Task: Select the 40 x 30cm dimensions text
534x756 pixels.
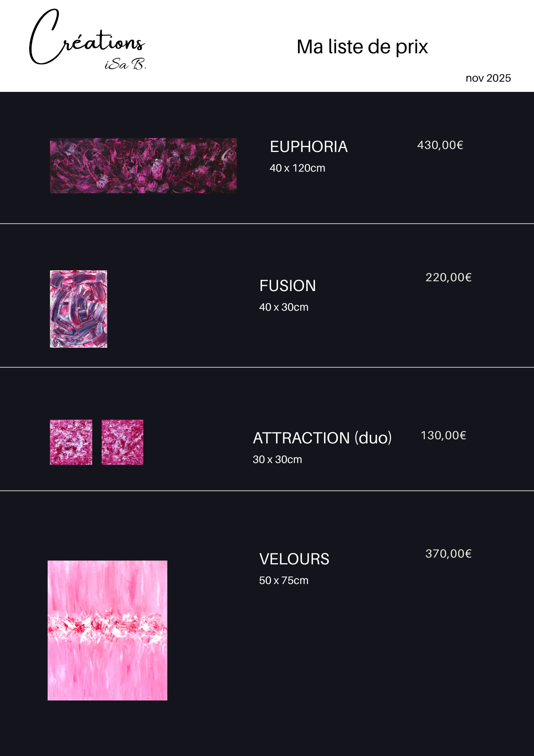Action: click(284, 307)
